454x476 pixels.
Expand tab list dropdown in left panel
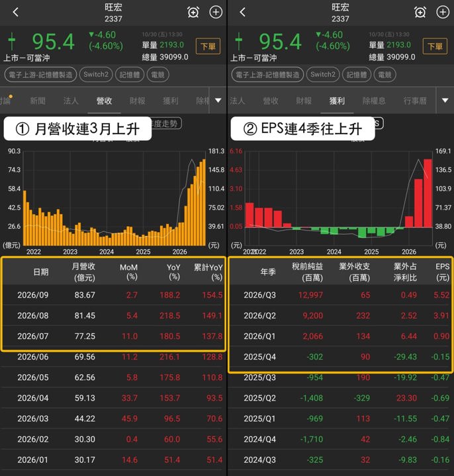pos(218,100)
